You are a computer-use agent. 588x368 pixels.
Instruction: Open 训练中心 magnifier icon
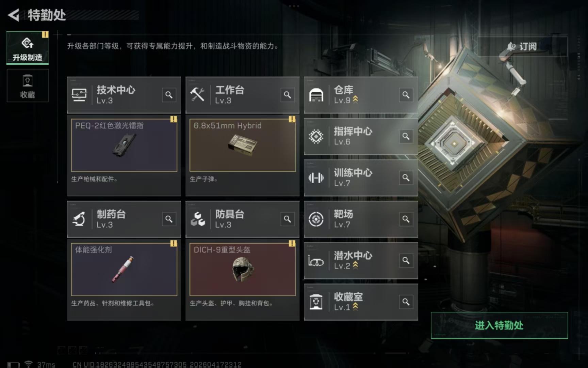tap(406, 178)
